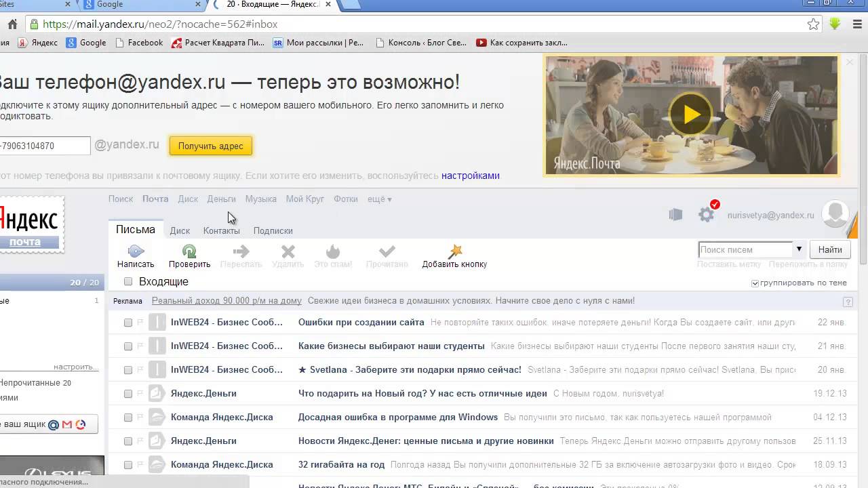
Task: Click the themes icon left of gear
Action: [x=675, y=214]
